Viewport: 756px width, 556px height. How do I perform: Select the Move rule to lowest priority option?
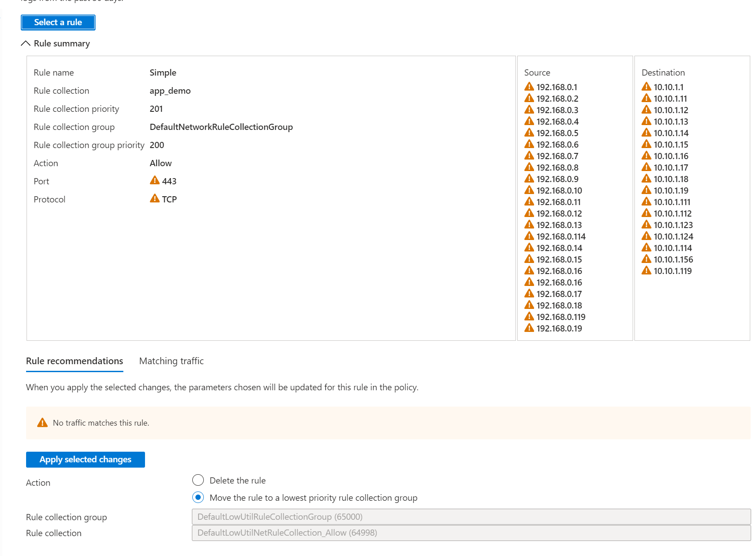point(198,497)
